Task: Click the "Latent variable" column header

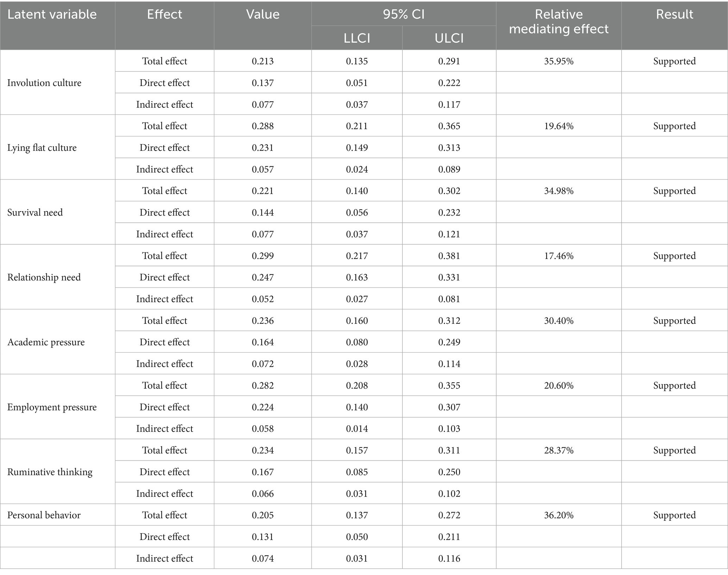Action: coord(52,14)
